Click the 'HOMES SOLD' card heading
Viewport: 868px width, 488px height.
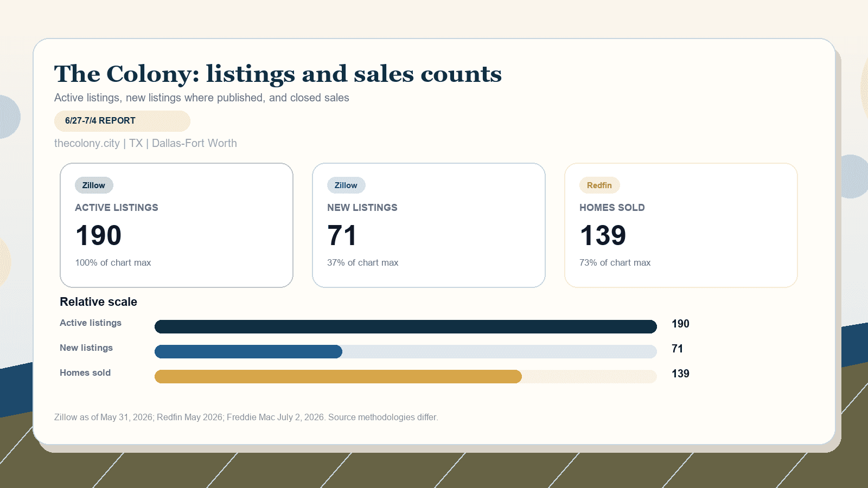[x=612, y=208]
